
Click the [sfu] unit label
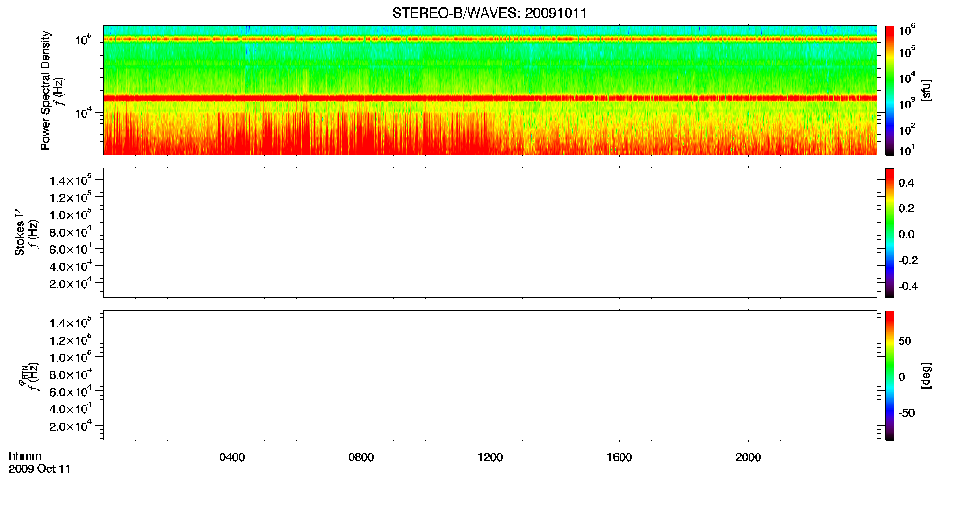pyautogui.click(x=926, y=91)
